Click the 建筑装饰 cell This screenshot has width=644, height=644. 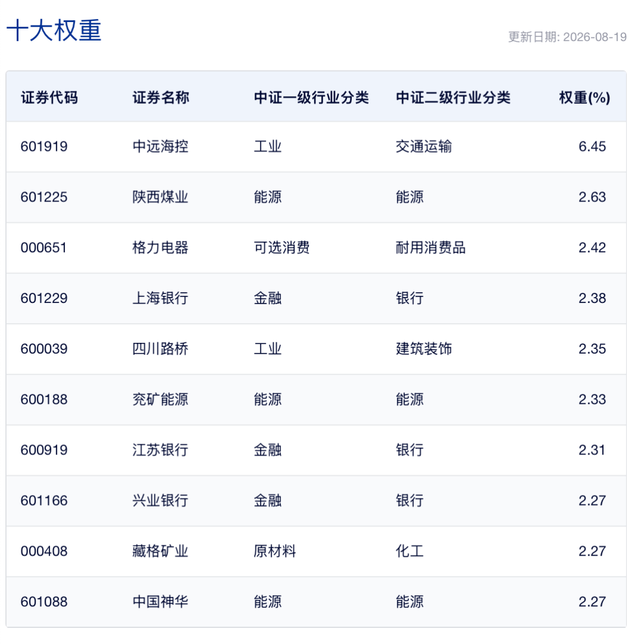(424, 349)
